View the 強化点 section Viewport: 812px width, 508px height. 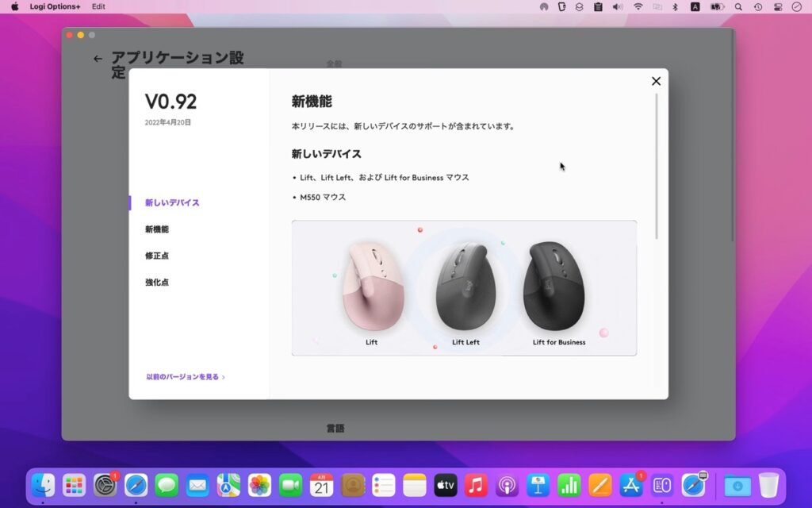158,281
